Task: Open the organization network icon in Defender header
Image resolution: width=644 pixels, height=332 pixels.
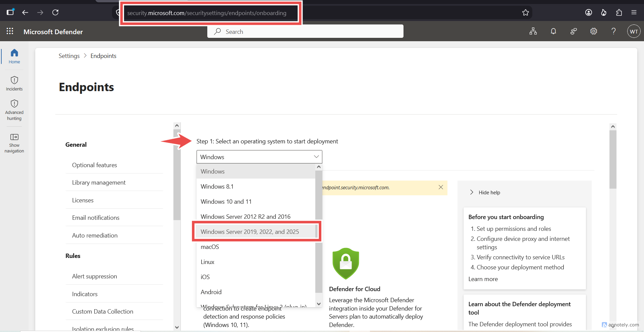Action: click(533, 31)
